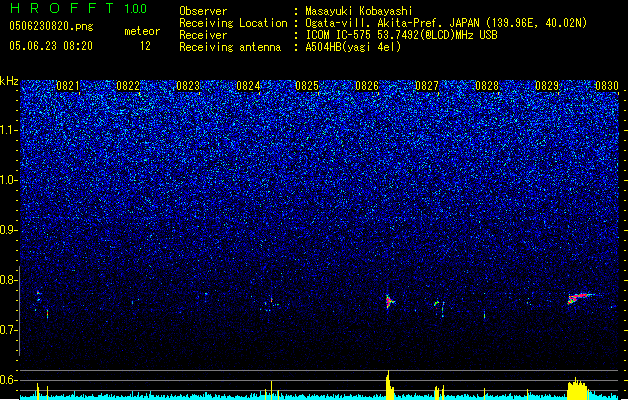
Task: Click the 0.9 kHz axis tick label
Action: (x=9, y=230)
